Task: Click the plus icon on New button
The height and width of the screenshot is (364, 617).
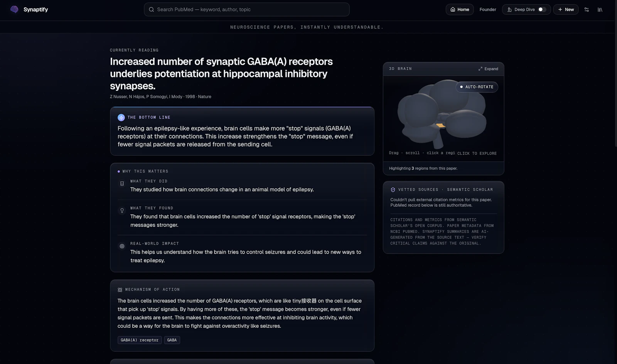Action: [x=560, y=9]
